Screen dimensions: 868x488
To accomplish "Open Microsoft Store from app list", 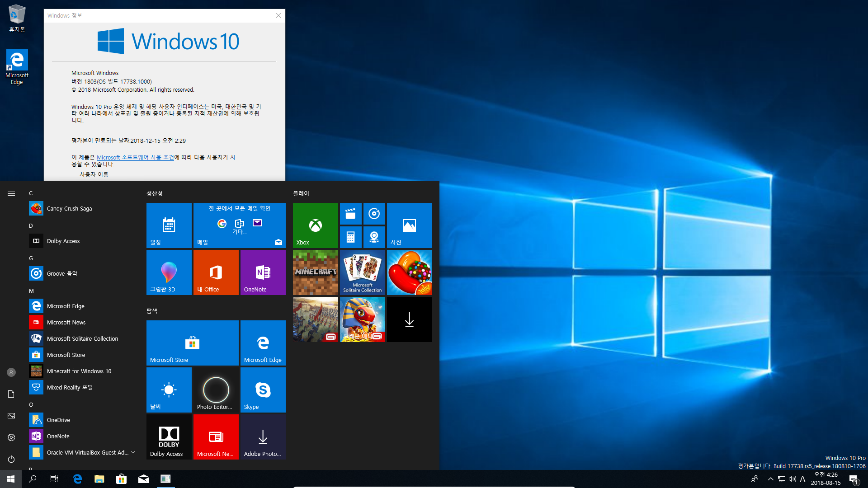I will [83, 355].
